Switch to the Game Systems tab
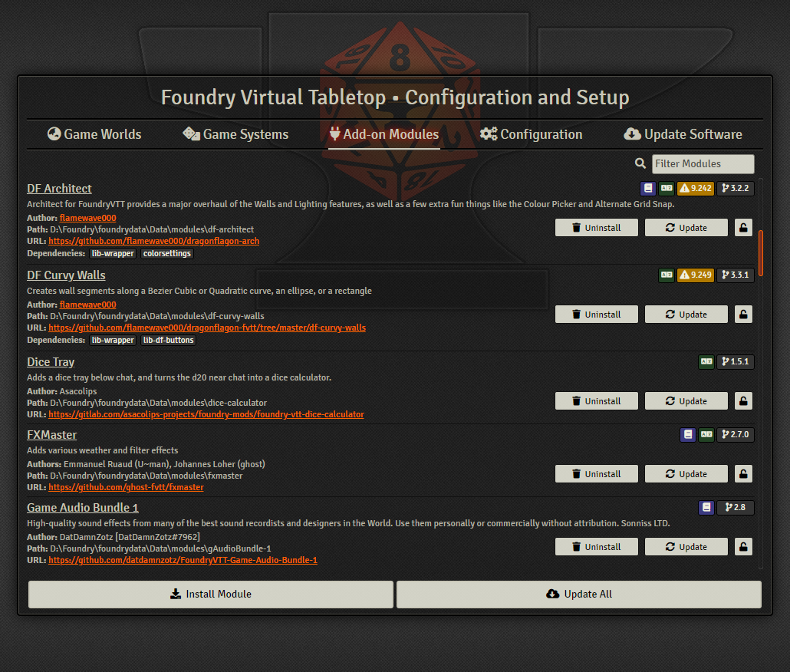790x672 pixels. pos(235,134)
